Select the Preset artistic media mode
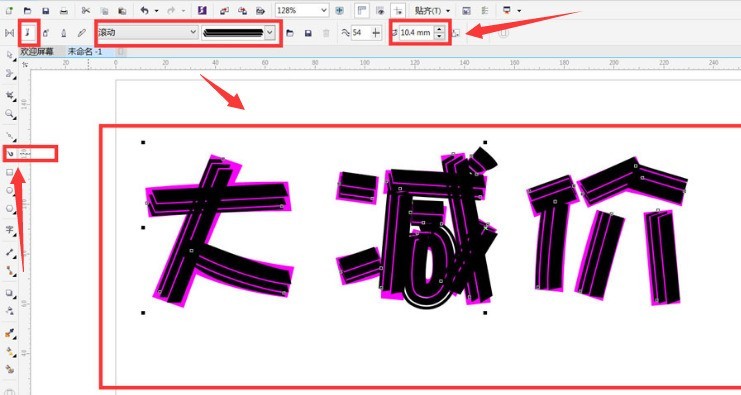The width and height of the screenshot is (741, 395). click(9, 33)
